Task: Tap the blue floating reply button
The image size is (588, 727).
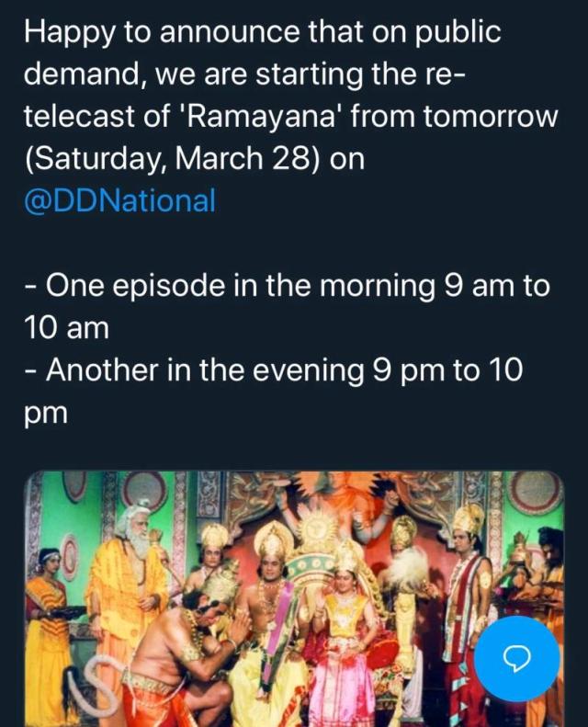Action: 516,656
